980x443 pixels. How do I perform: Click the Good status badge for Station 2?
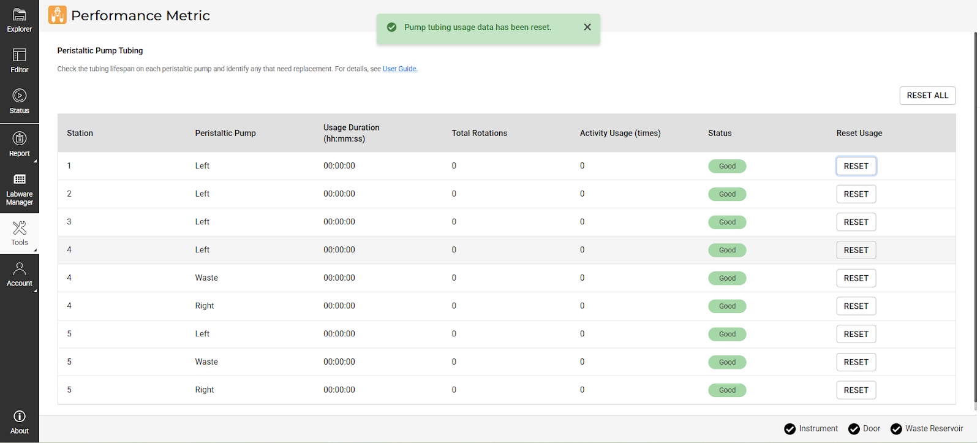point(727,194)
